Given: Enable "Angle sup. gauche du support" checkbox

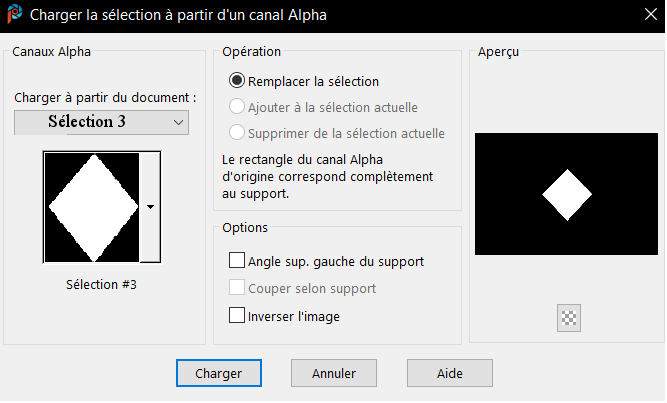Looking at the screenshot, I should tap(237, 261).
